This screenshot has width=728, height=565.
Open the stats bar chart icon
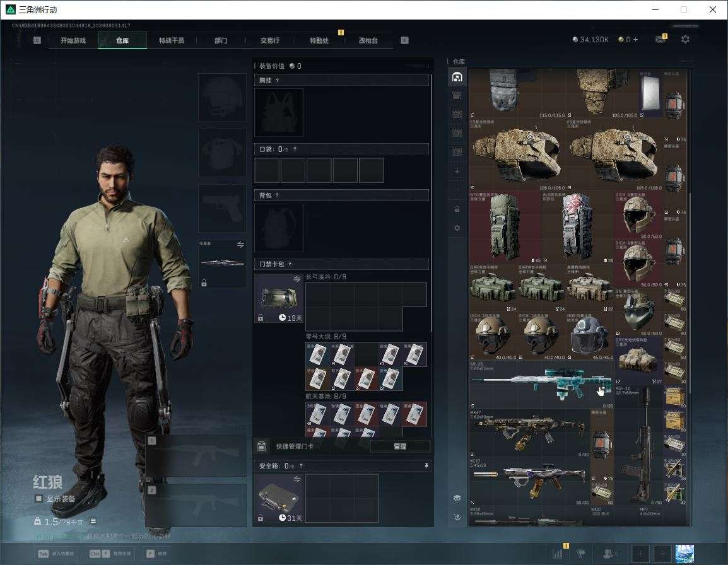[557, 554]
